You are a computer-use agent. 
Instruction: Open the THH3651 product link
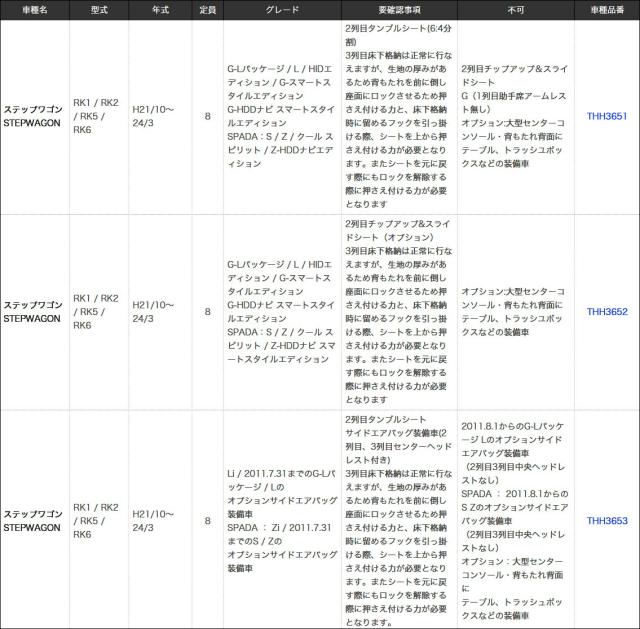[x=607, y=116]
